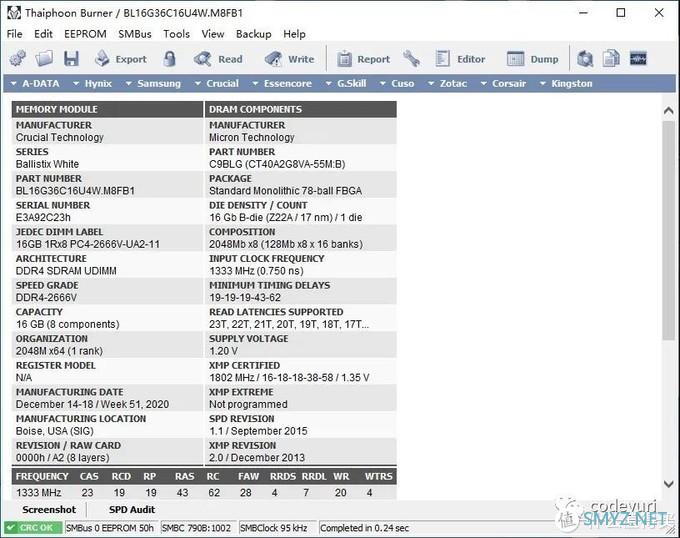Image resolution: width=680 pixels, height=538 pixels.
Task: Select DRAM part number C9BLG value
Action: click(x=277, y=164)
